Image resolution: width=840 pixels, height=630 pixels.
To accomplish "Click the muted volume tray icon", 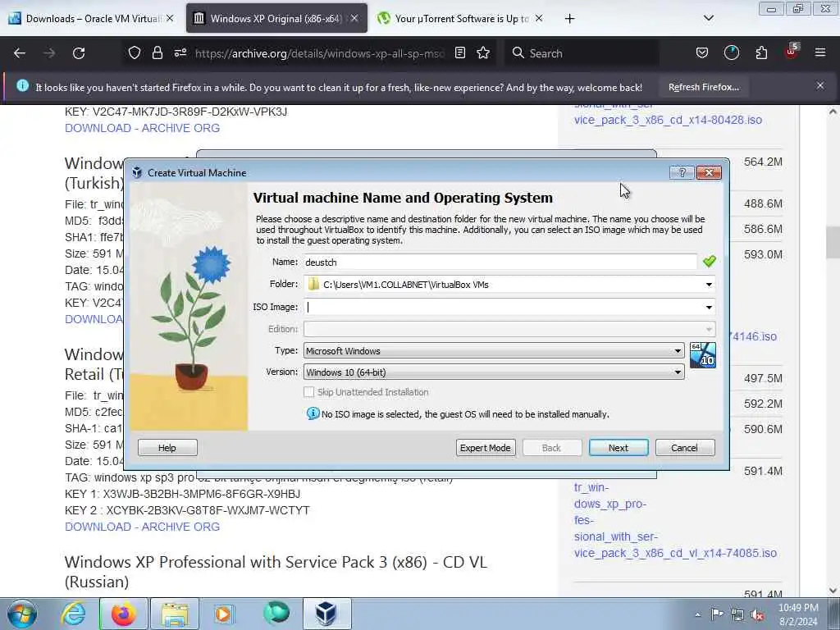I will (757, 615).
